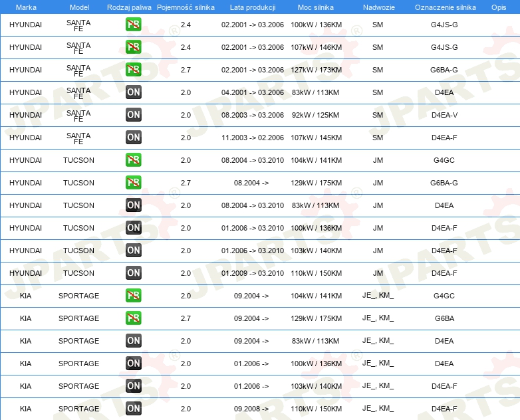Click engine code G4GC in Sportage row

pyautogui.click(x=444, y=296)
